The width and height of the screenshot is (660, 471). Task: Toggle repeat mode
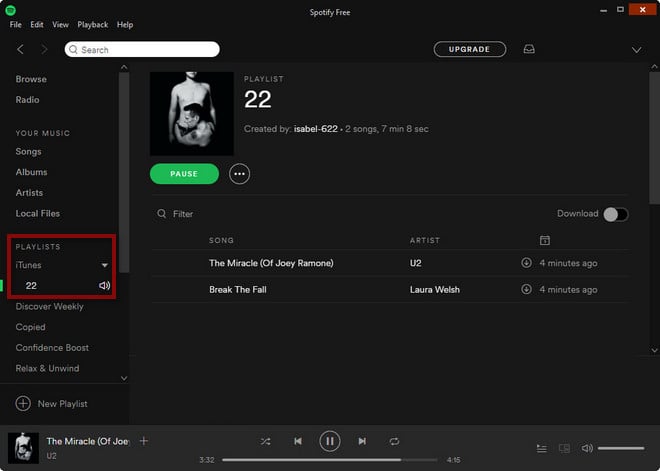pos(394,441)
